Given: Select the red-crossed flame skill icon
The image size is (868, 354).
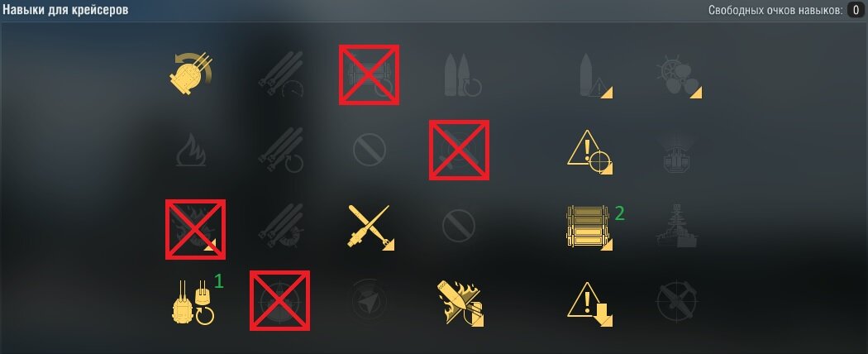Looking at the screenshot, I should click(x=195, y=229).
